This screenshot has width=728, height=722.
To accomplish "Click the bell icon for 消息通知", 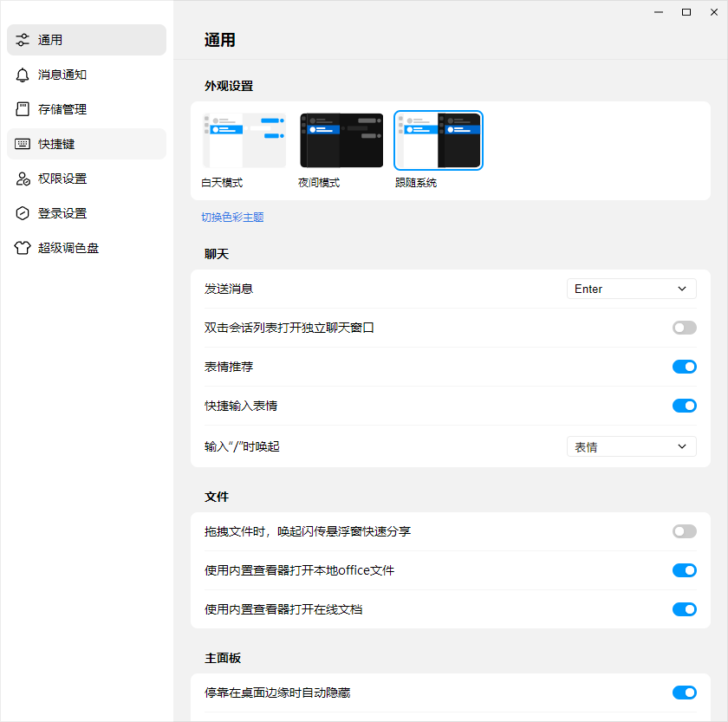I will pos(23,75).
